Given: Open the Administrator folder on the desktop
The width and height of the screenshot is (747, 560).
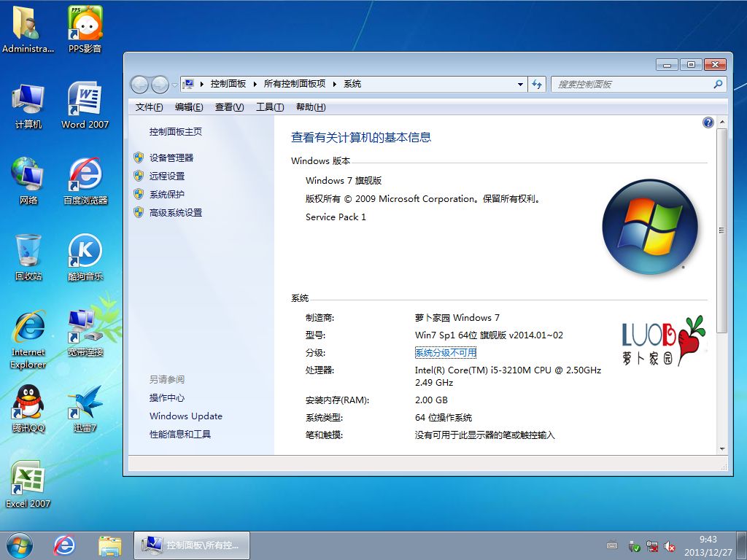Looking at the screenshot, I should pyautogui.click(x=28, y=29).
